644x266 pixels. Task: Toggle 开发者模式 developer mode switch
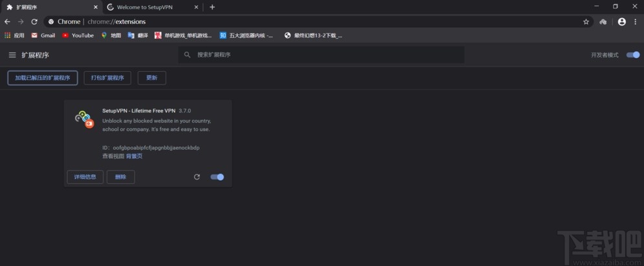point(633,55)
